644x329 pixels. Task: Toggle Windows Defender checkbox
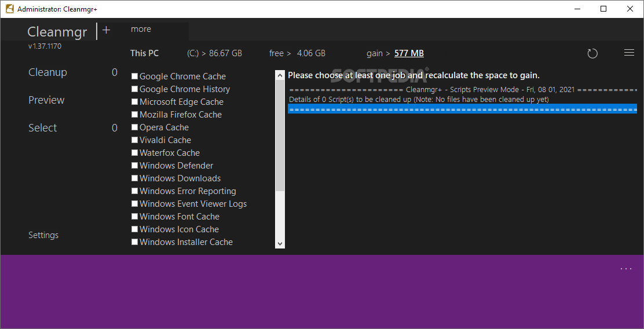[134, 165]
